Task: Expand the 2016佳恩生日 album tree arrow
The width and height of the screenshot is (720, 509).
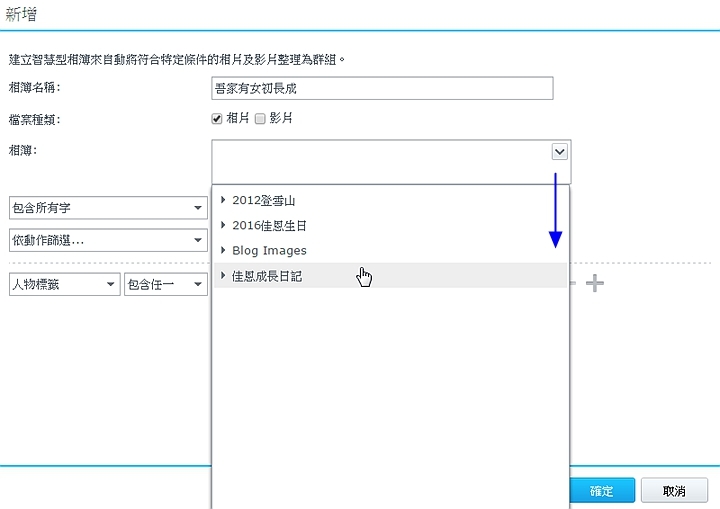Action: (223, 226)
